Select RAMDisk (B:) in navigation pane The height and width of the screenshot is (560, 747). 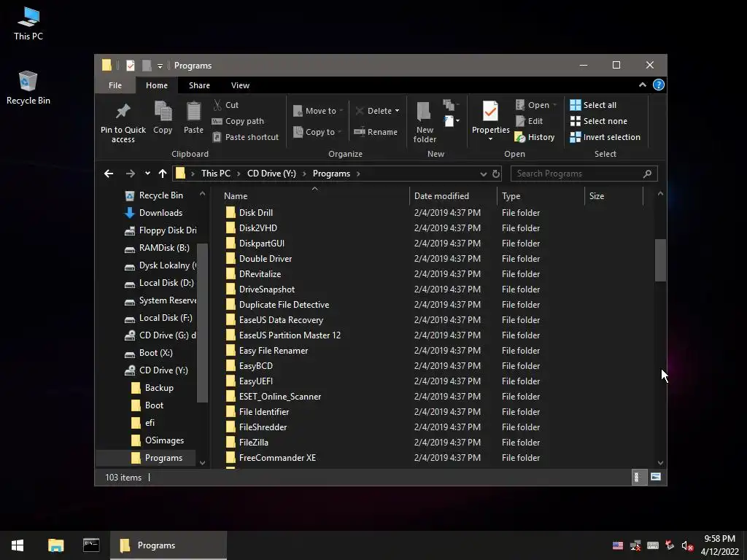point(158,248)
